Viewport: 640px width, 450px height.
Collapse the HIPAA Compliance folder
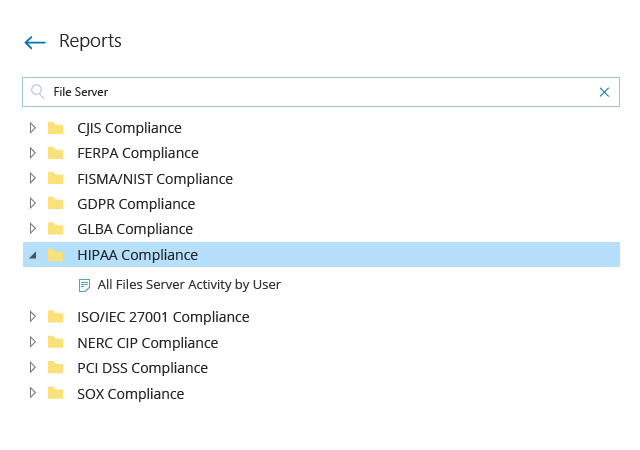(33, 256)
